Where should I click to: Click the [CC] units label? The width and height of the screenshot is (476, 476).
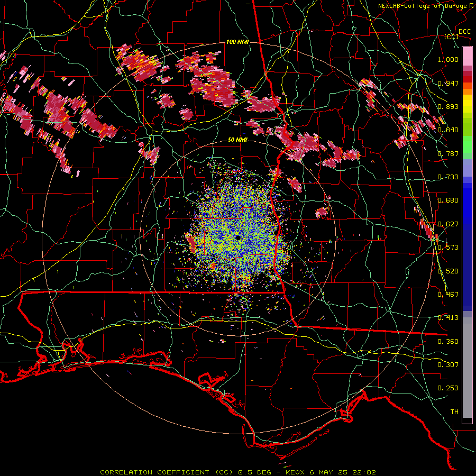pyautogui.click(x=452, y=36)
